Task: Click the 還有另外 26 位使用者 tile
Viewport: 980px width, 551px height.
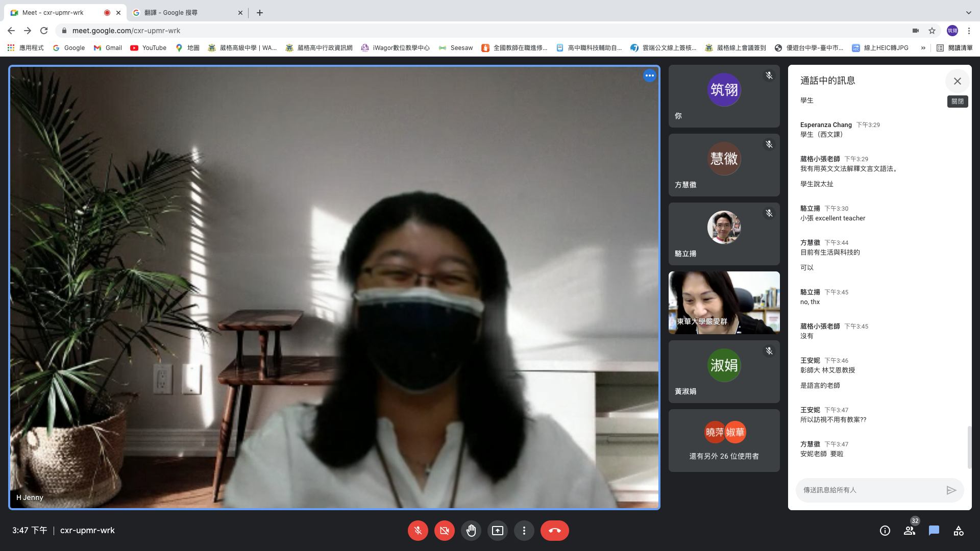Action: click(724, 440)
